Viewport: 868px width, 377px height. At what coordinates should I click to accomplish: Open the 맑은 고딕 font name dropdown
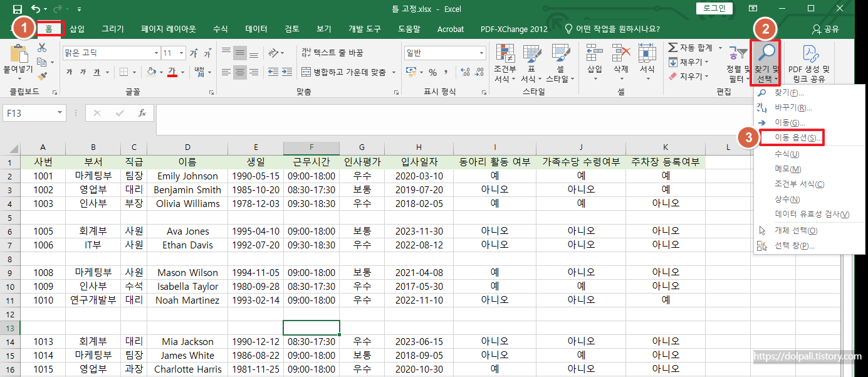tap(110, 52)
